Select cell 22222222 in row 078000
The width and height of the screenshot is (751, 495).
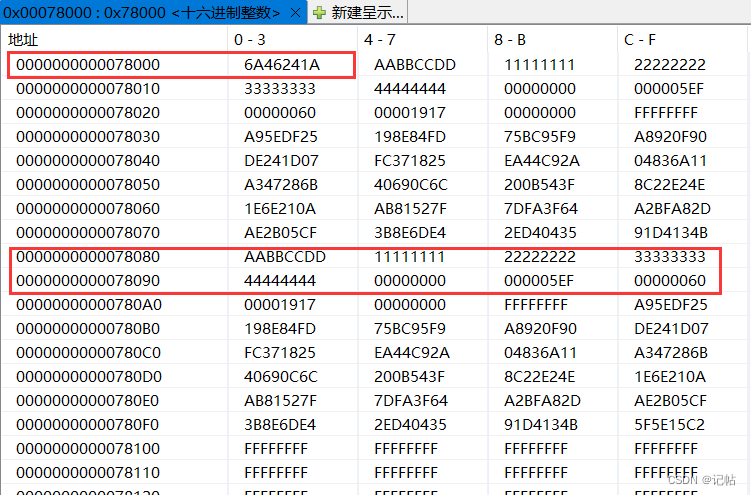[670, 65]
